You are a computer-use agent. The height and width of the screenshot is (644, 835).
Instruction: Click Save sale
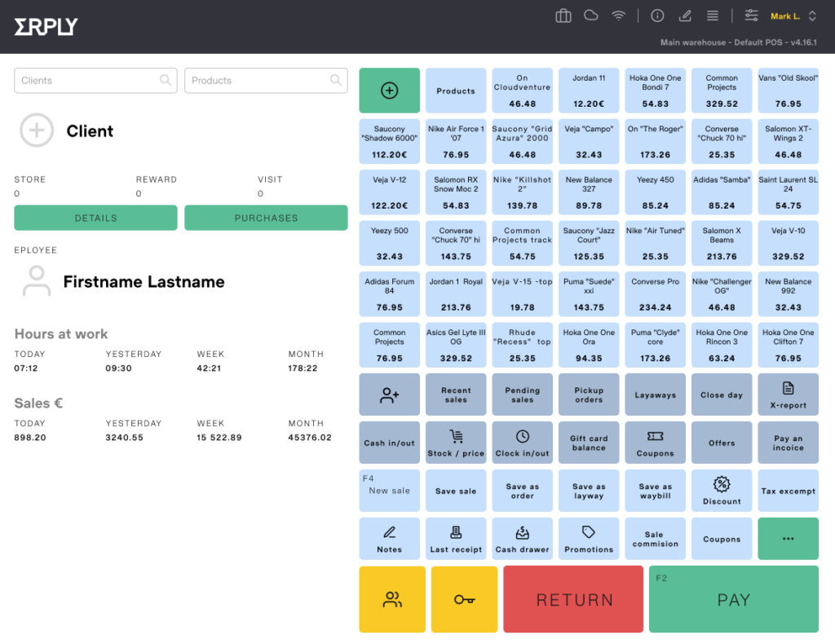pos(456,490)
